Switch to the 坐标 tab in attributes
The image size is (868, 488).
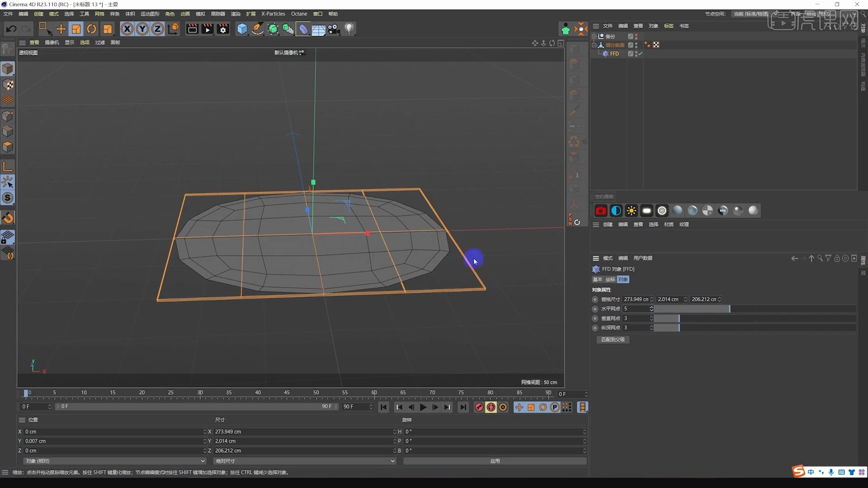click(x=609, y=279)
